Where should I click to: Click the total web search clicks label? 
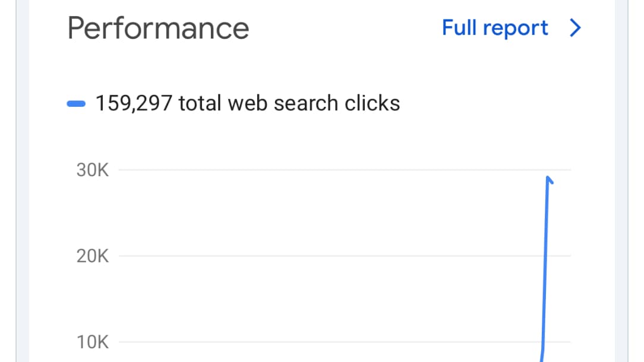click(289, 103)
